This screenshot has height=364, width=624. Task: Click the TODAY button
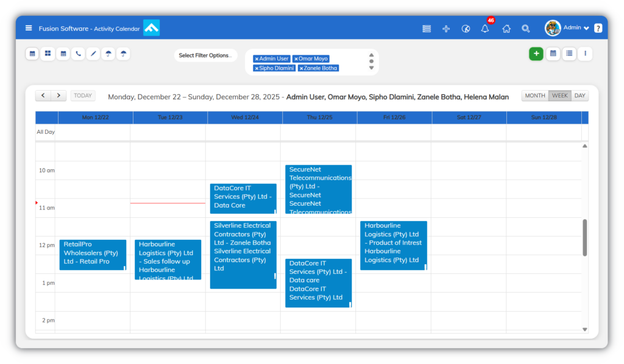coord(83,96)
